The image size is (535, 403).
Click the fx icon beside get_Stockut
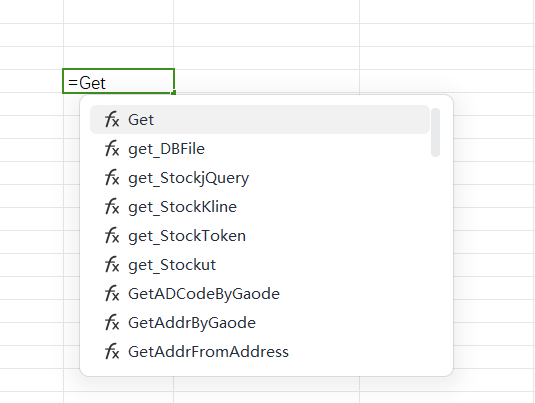tap(112, 264)
